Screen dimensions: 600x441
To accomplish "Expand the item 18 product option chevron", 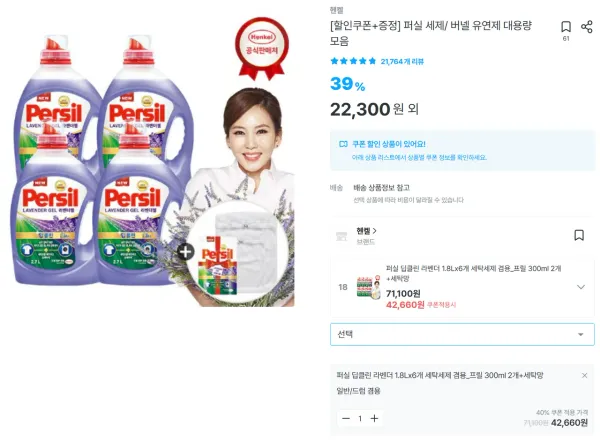I will (581, 287).
